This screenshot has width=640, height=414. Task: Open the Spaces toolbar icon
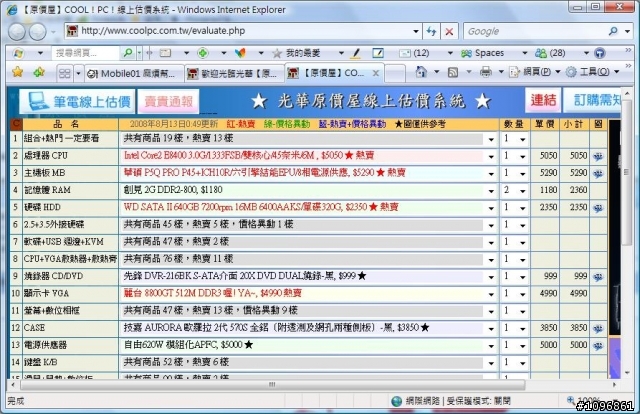coord(466,53)
